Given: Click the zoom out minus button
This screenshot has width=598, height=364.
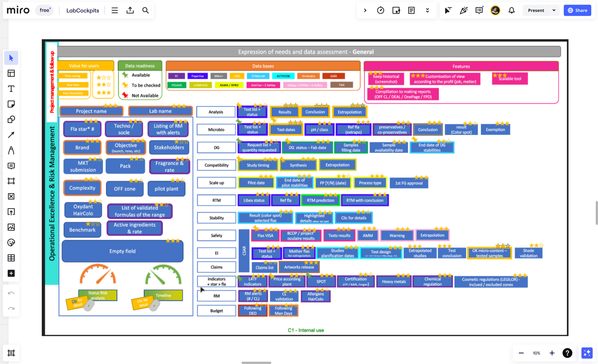Looking at the screenshot, I should click(521, 353).
